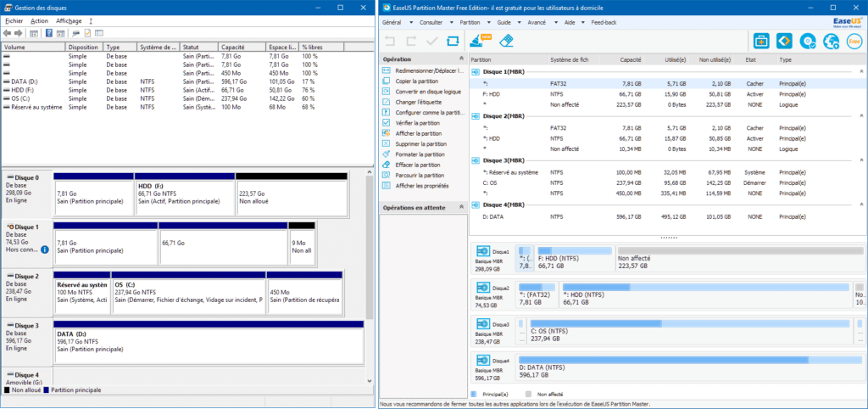This screenshot has width=868, height=409.
Task: Click the bootable disc icon in EaseUS toolbar
Action: [808, 41]
